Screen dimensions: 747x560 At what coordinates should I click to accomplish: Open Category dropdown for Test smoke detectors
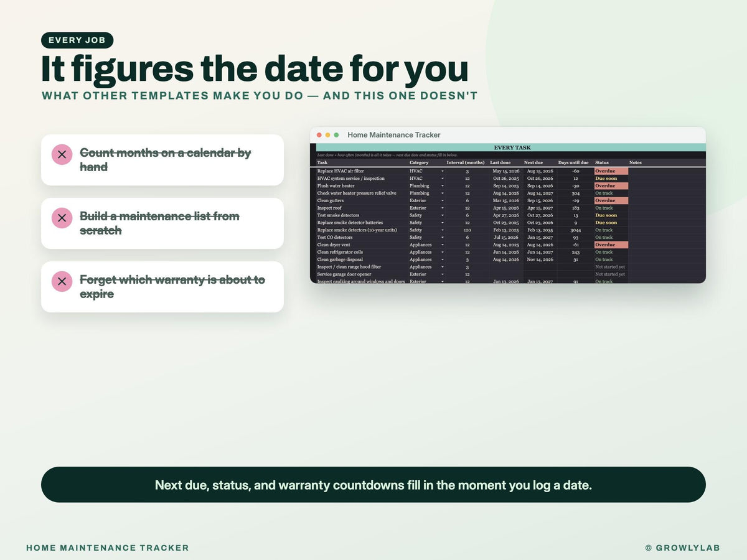[x=443, y=215]
